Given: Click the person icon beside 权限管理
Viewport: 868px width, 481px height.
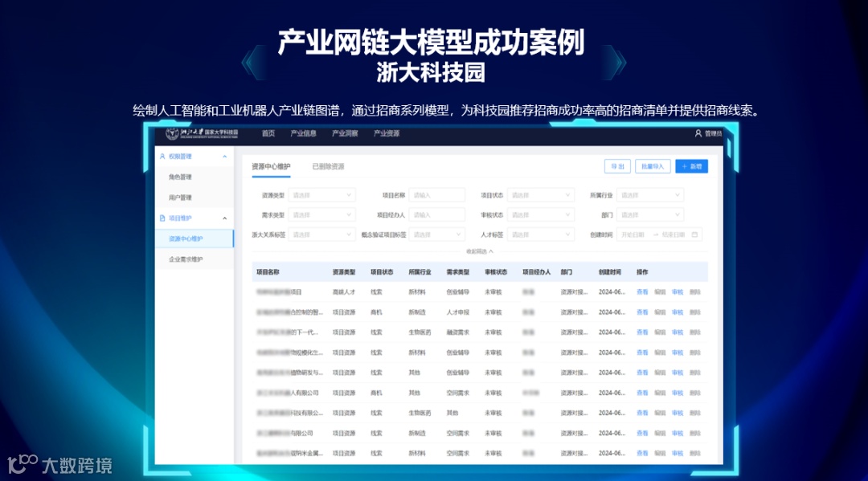Looking at the screenshot, I should 162,157.
